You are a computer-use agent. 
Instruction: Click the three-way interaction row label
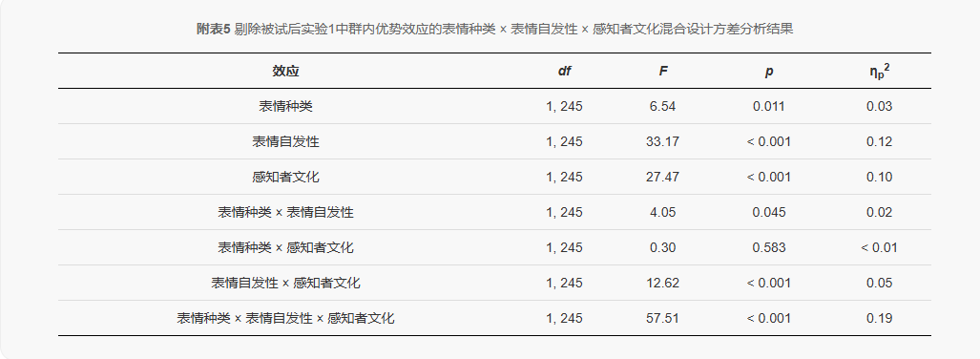(285, 318)
